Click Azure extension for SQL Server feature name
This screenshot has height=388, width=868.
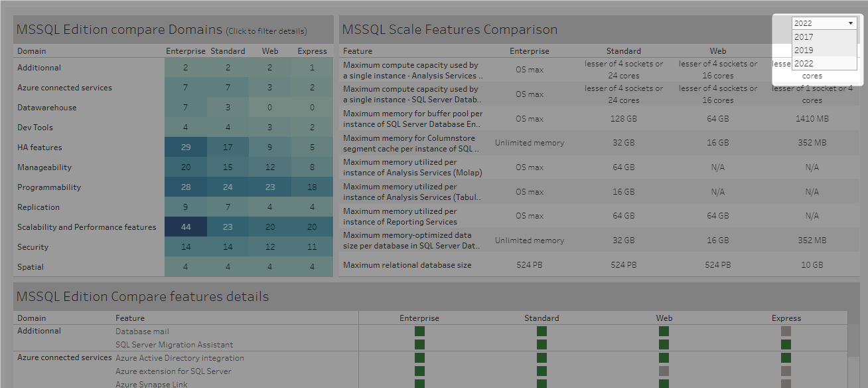pos(173,371)
